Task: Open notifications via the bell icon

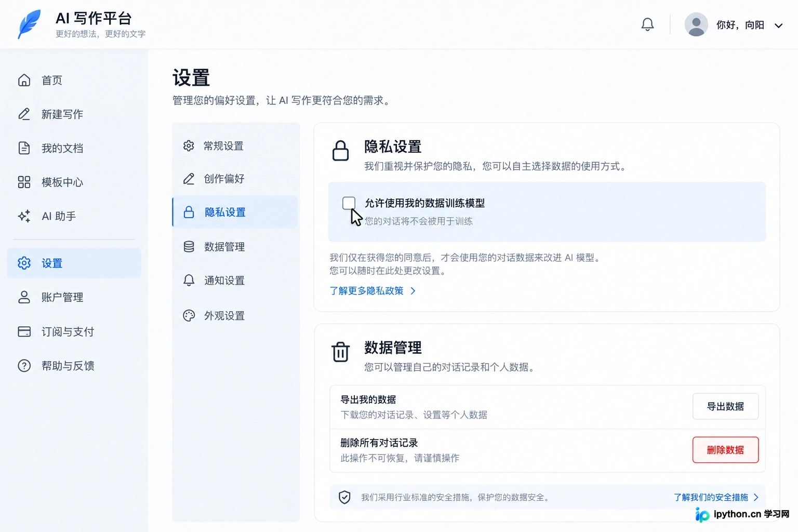Action: click(x=647, y=24)
